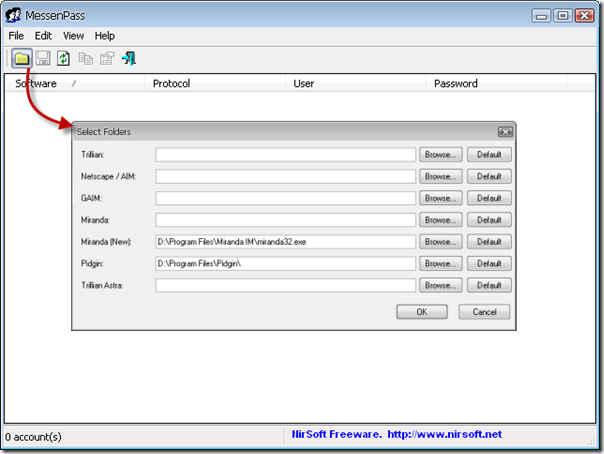Click the Select Folders toolbar icon

pos(22,59)
